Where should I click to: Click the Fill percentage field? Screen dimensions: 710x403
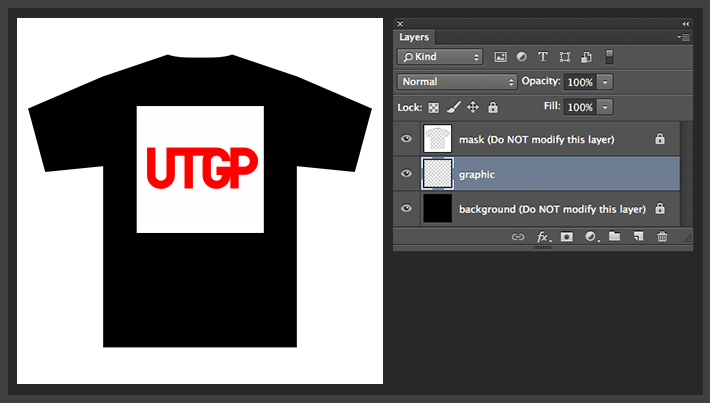tap(580, 107)
